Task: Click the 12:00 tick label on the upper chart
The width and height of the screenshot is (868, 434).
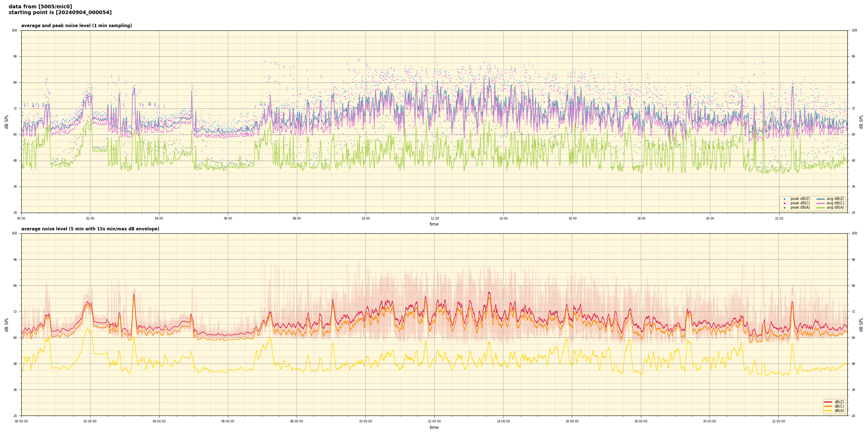Action: (434, 218)
